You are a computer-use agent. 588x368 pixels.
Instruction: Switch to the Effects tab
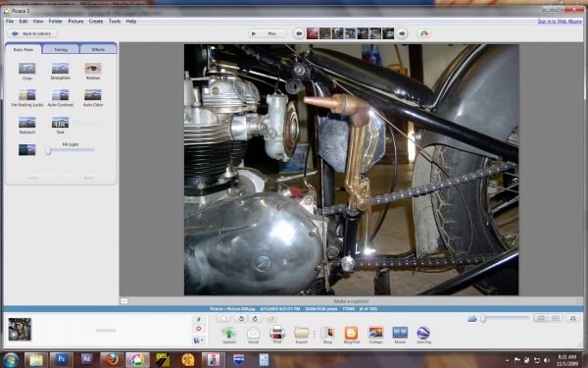tap(98, 49)
